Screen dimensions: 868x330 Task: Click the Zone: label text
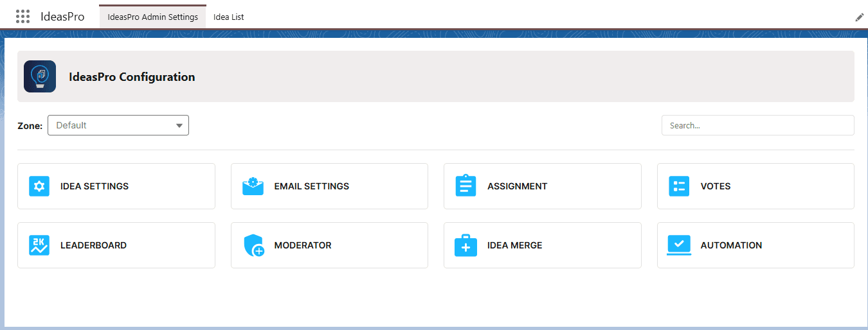(x=30, y=126)
